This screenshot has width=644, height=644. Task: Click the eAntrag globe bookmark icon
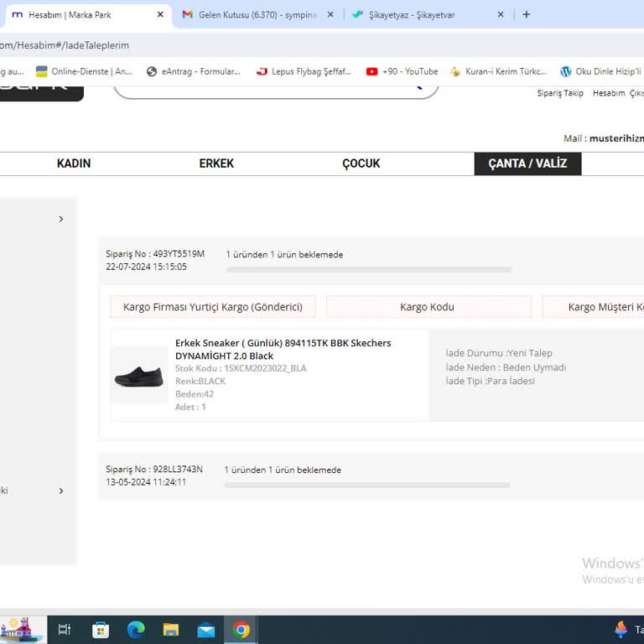coord(152,71)
